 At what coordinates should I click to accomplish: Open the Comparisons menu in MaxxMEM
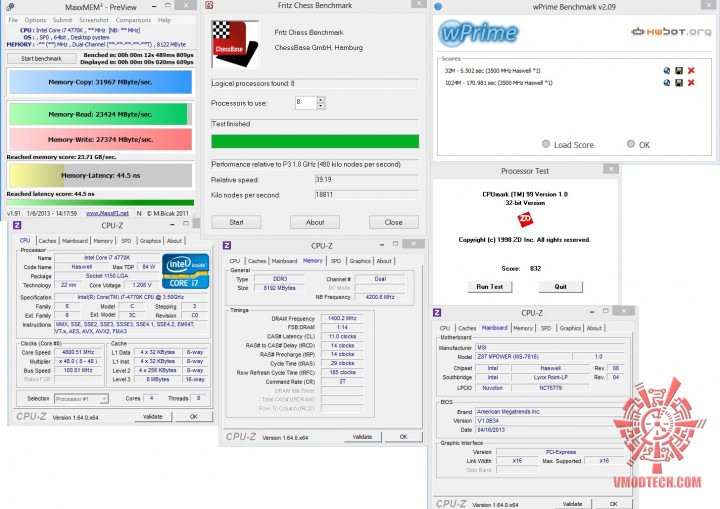[x=133, y=20]
